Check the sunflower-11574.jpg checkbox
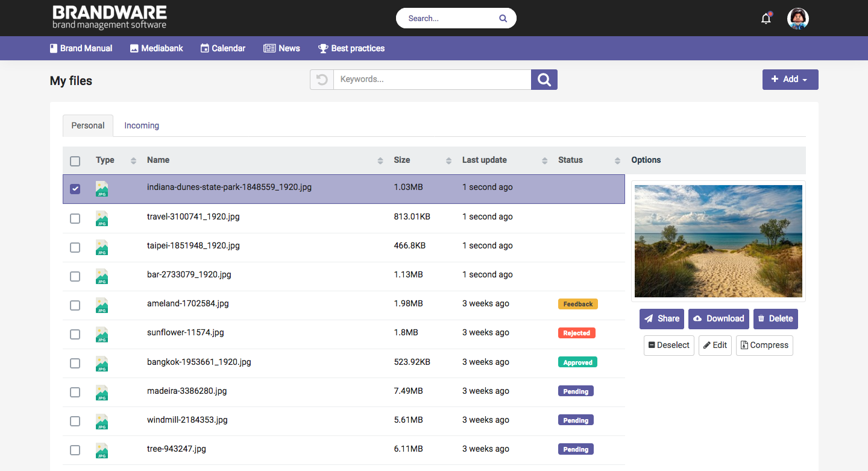The image size is (868, 471). coord(75,334)
